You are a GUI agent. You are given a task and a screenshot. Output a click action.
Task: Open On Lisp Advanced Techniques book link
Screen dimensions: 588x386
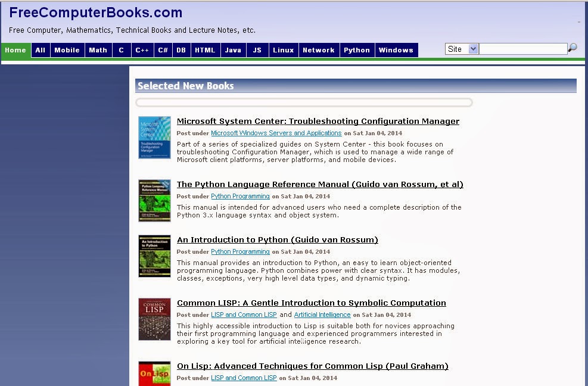pyautogui.click(x=312, y=366)
